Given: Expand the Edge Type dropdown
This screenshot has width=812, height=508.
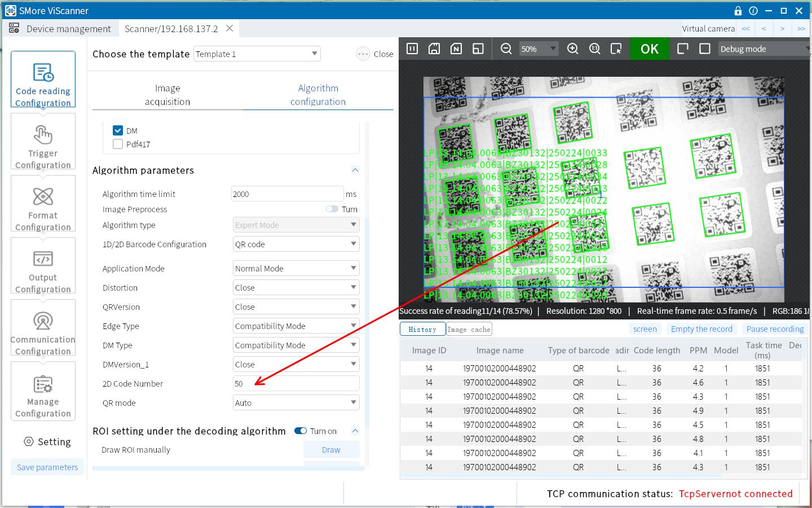Looking at the screenshot, I should [296, 326].
